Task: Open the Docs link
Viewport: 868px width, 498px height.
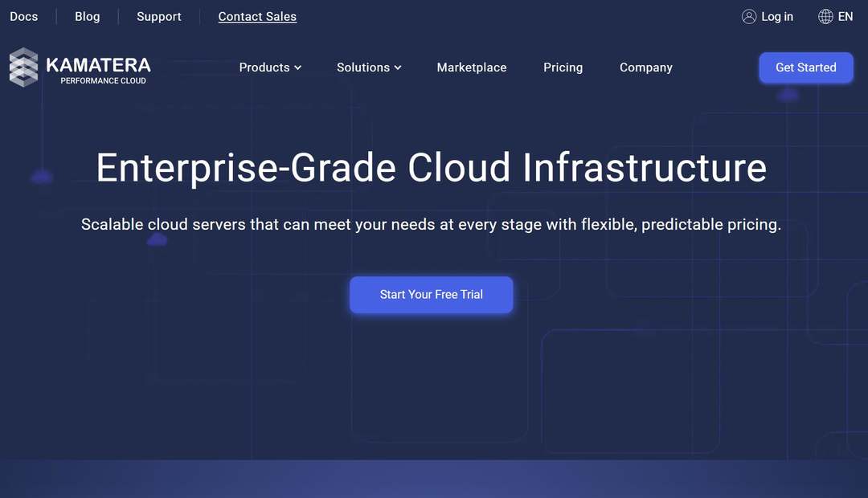Action: point(23,17)
